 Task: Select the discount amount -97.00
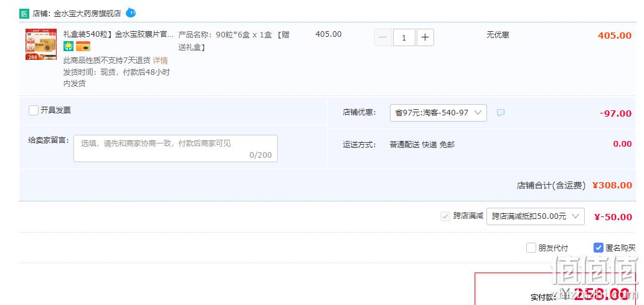coord(615,114)
